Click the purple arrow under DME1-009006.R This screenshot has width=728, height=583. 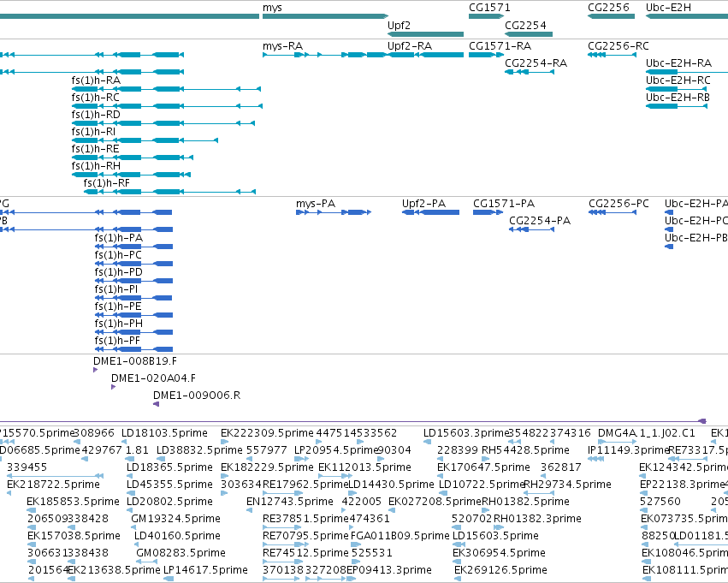coord(156,404)
